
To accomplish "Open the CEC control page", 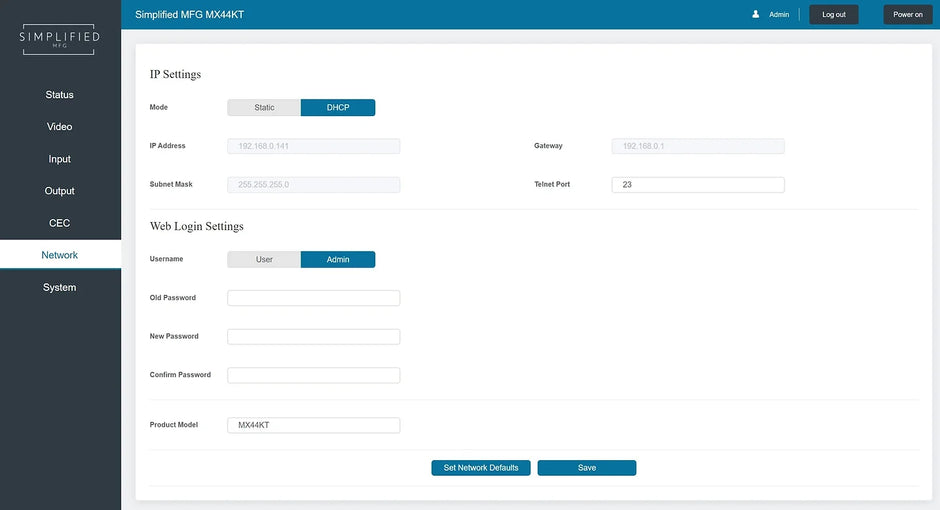I will pyautogui.click(x=60, y=223).
